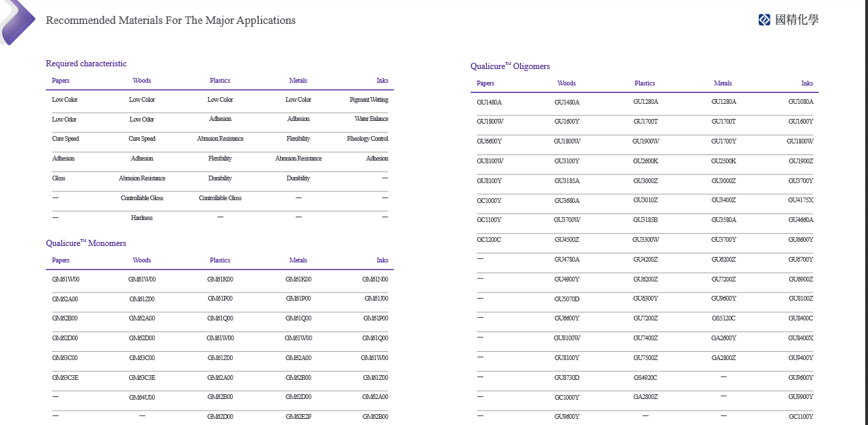Click monomer code 'GM61J00'
868x425 pixels.
(x=376, y=299)
